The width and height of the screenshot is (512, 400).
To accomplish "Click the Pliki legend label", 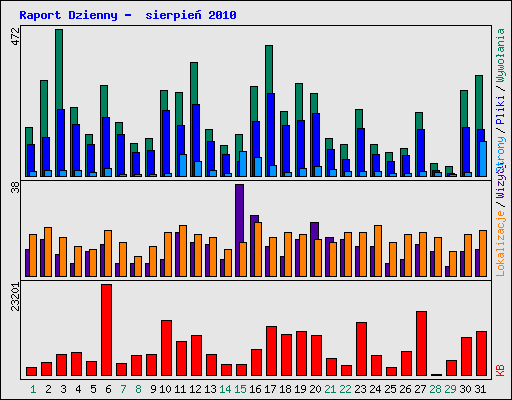I will click(500, 110).
